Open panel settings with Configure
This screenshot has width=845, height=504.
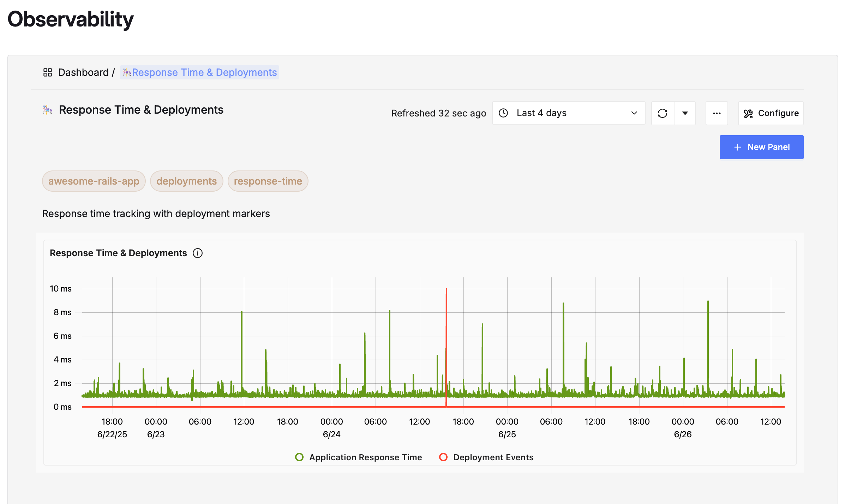coord(771,113)
